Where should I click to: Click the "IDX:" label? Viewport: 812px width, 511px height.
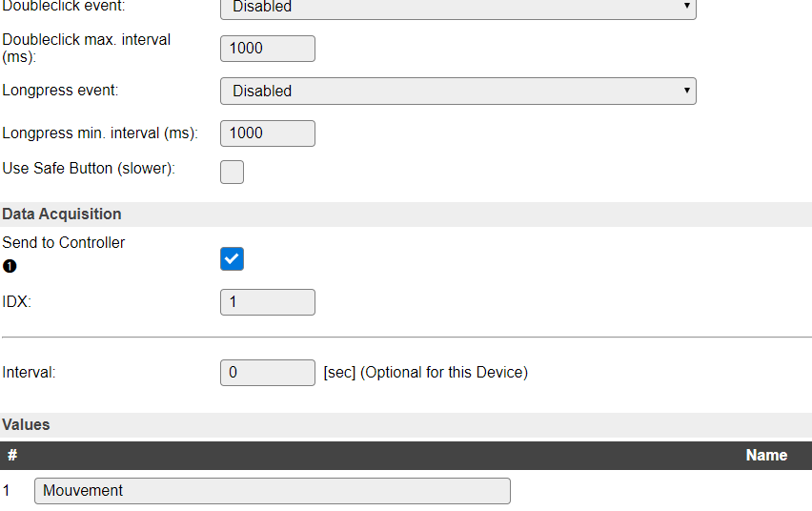click(17, 302)
